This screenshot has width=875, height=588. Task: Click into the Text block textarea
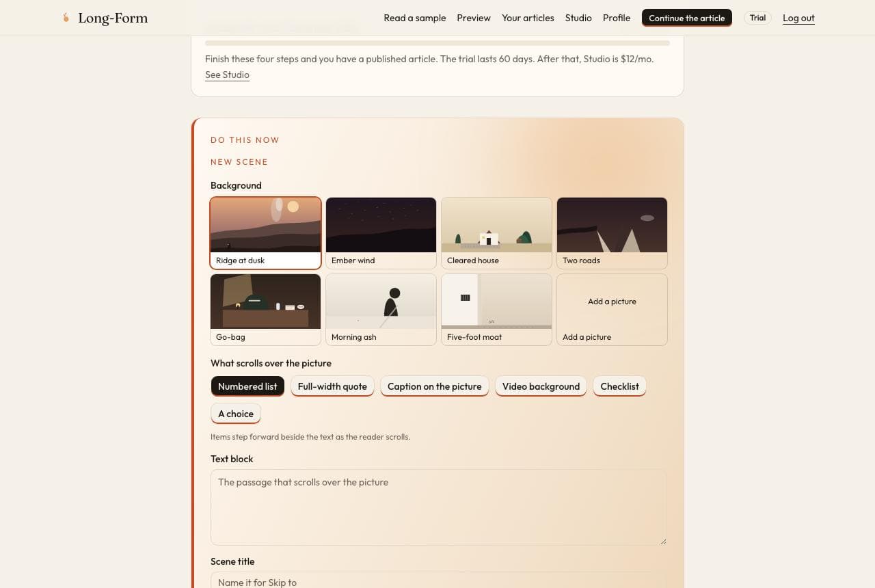coord(438,507)
